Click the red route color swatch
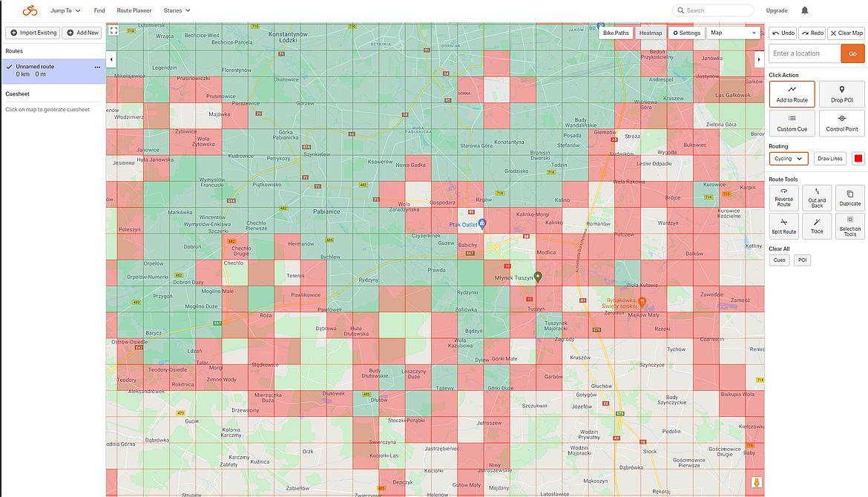The height and width of the screenshot is (497, 868). (x=858, y=159)
